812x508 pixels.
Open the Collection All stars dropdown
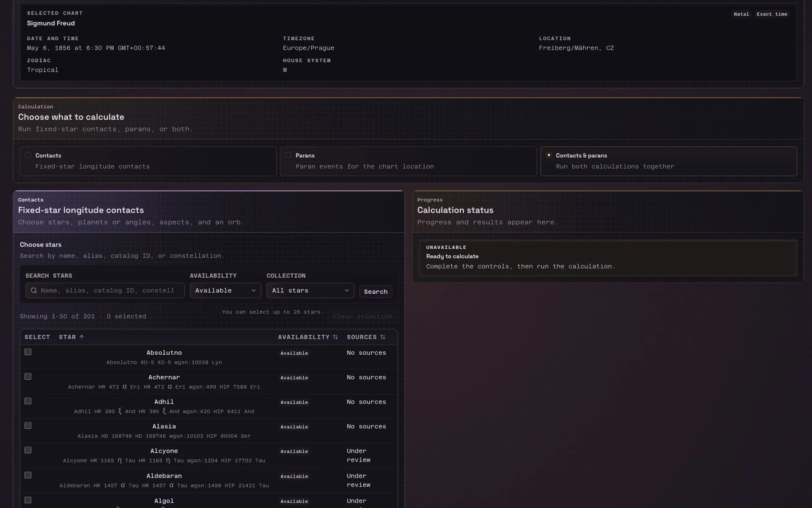pos(310,290)
